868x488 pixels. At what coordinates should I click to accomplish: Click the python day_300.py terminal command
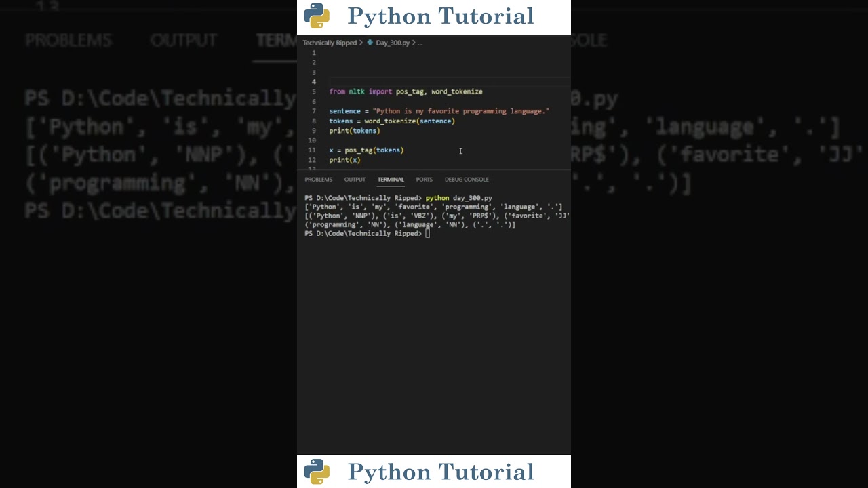458,198
